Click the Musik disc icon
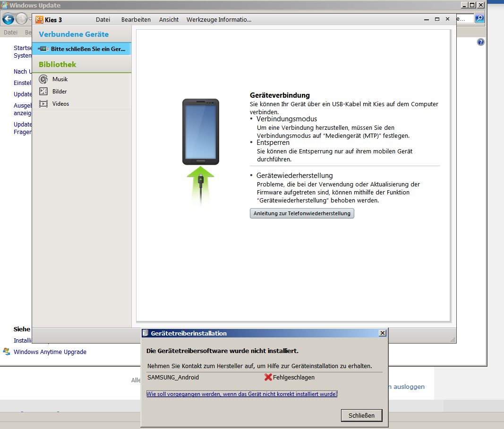Image resolution: width=504 pixels, height=429 pixels. coord(43,79)
